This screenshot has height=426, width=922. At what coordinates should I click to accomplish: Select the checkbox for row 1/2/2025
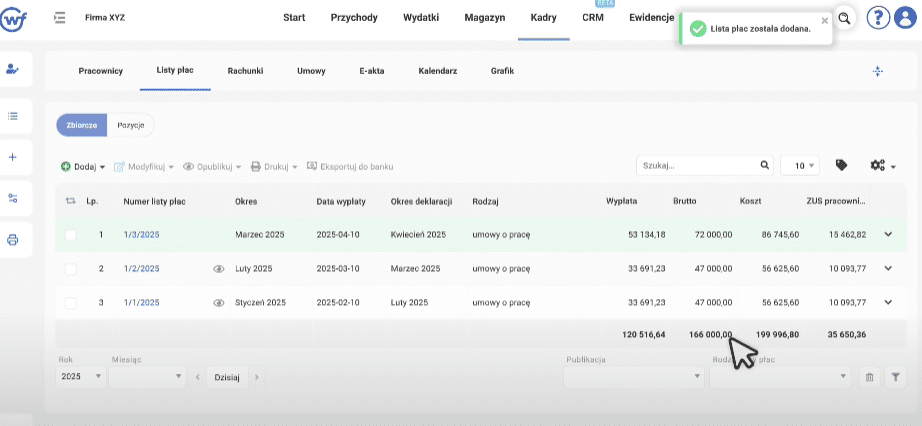[70, 269]
